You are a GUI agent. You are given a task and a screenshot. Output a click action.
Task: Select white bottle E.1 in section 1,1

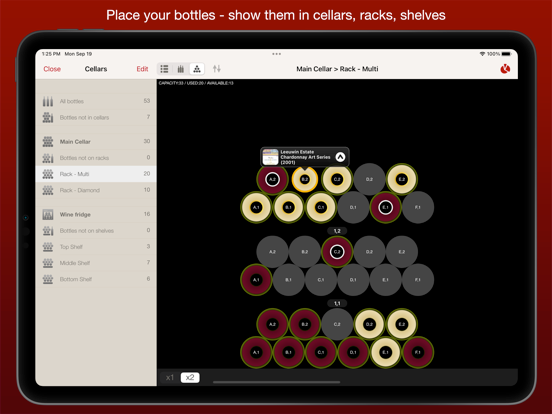pos(385,352)
